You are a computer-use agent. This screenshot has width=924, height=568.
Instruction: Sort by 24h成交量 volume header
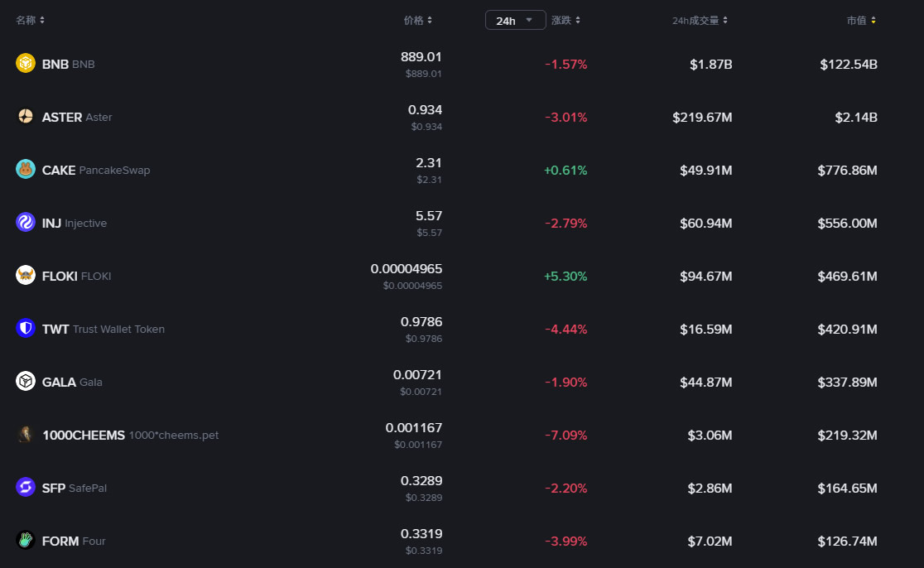click(700, 21)
